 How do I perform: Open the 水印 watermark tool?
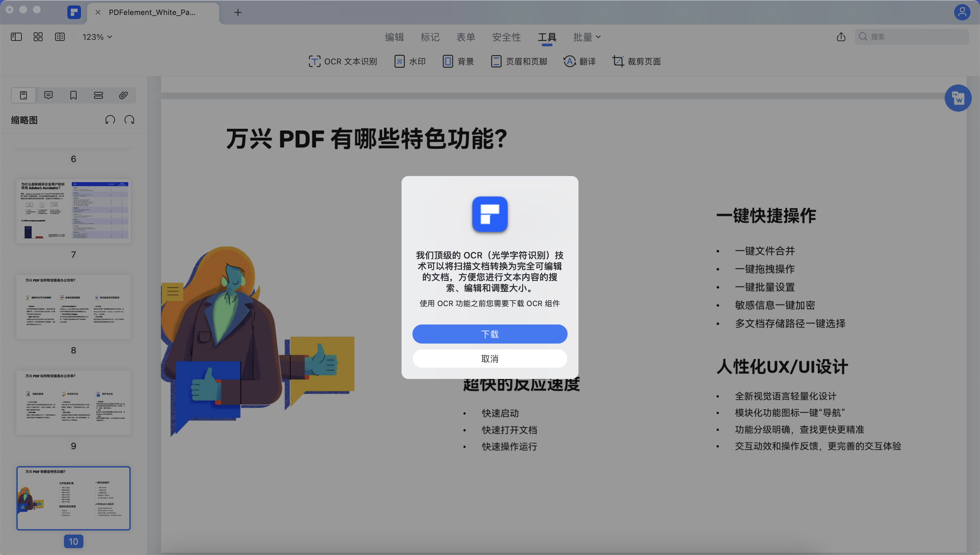[410, 61]
